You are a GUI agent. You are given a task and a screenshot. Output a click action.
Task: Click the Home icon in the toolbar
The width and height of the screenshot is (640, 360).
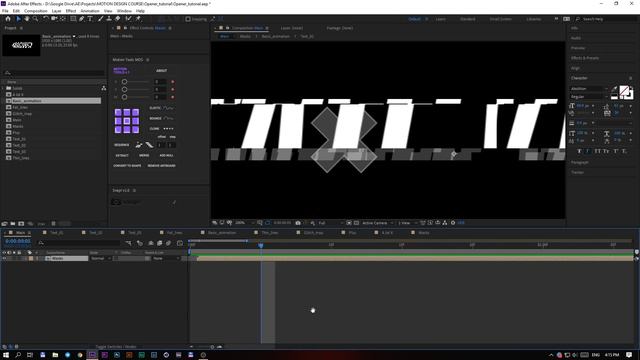point(8,19)
